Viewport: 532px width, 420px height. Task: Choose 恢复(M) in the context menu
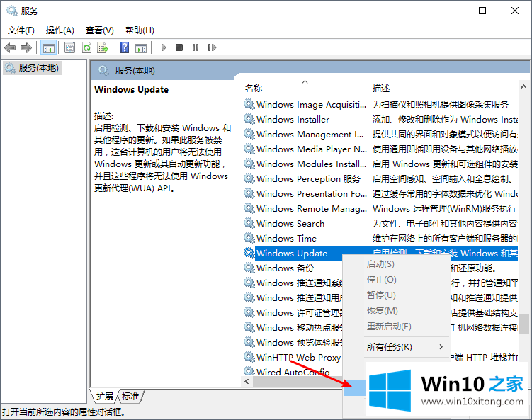[x=396, y=311]
